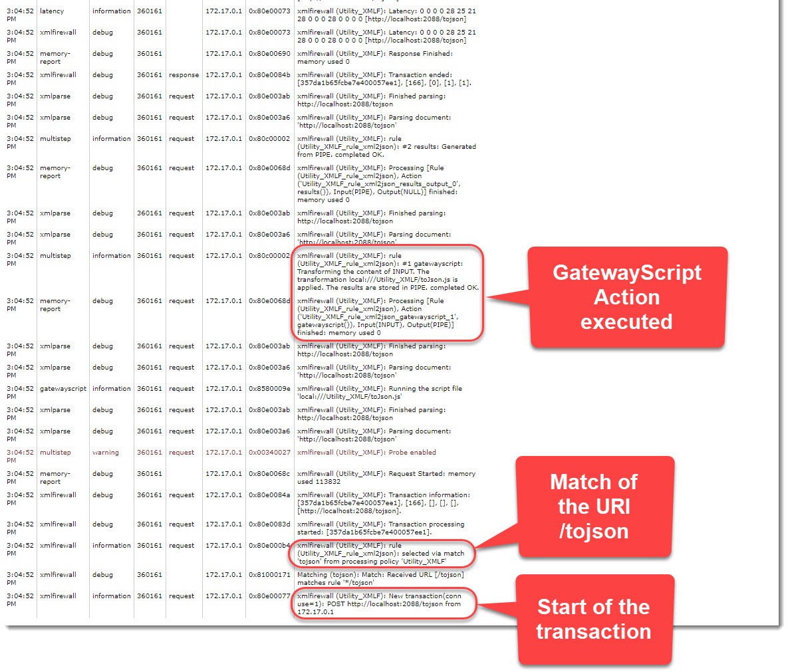Select the memory-report row showing 'Request Started: memory used 113832'
The width and height of the screenshot is (788, 672).
click(x=386, y=477)
